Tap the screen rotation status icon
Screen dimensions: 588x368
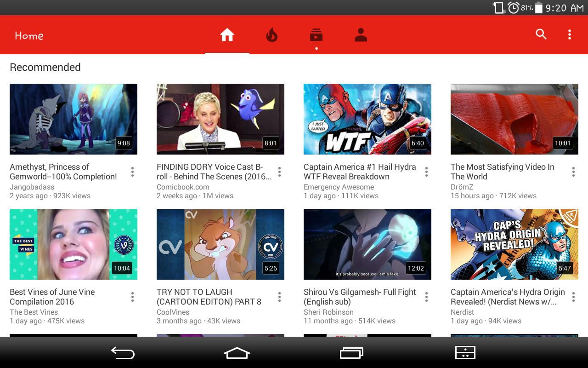(498, 8)
